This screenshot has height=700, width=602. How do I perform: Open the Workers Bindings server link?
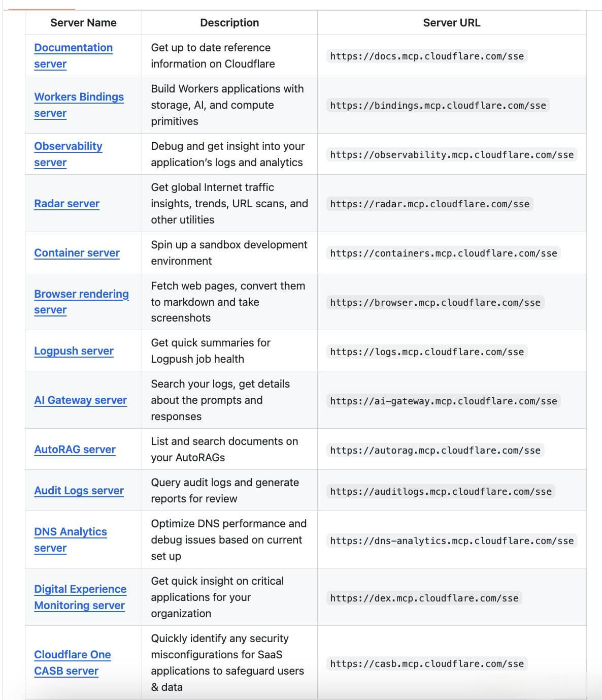click(79, 97)
